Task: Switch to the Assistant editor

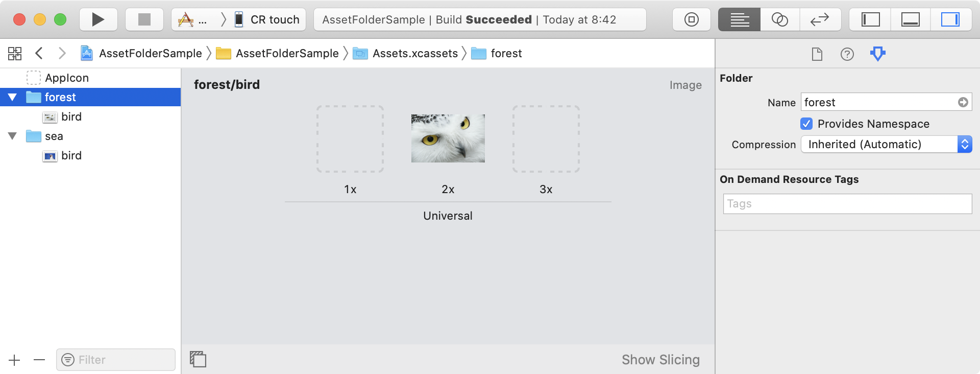Action: coord(779,19)
